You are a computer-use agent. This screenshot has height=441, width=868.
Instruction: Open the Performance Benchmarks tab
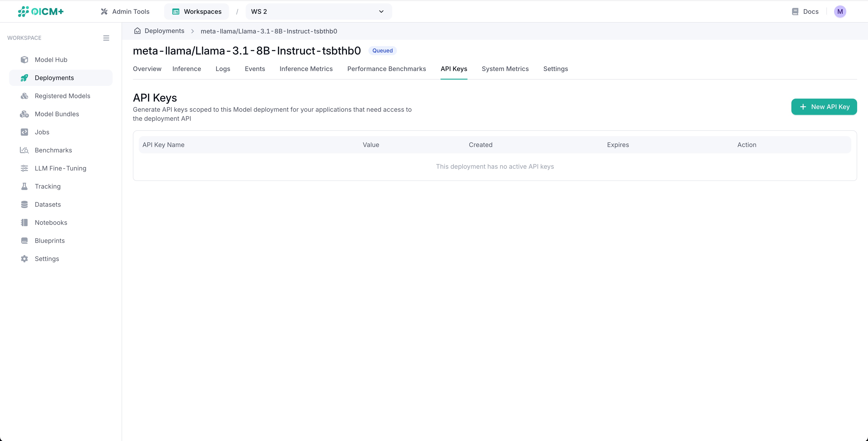(x=387, y=69)
